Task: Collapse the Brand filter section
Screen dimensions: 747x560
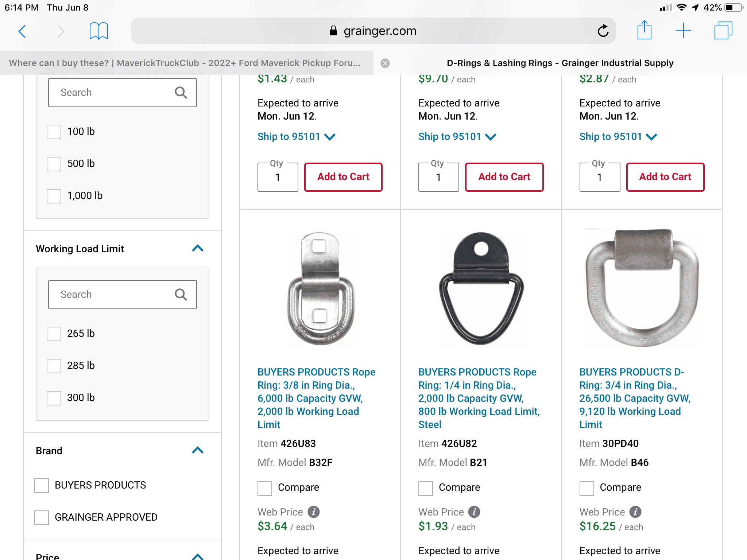Action: [x=198, y=451]
